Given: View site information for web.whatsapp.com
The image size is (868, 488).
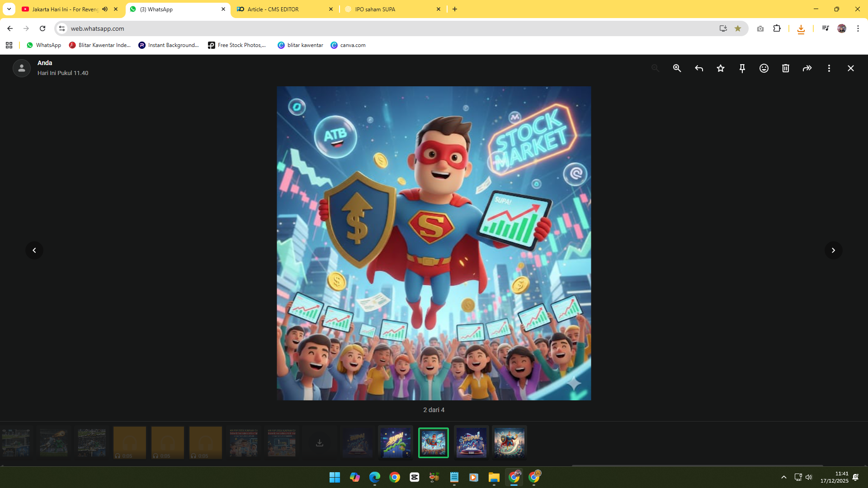Looking at the screenshot, I should [x=62, y=28].
